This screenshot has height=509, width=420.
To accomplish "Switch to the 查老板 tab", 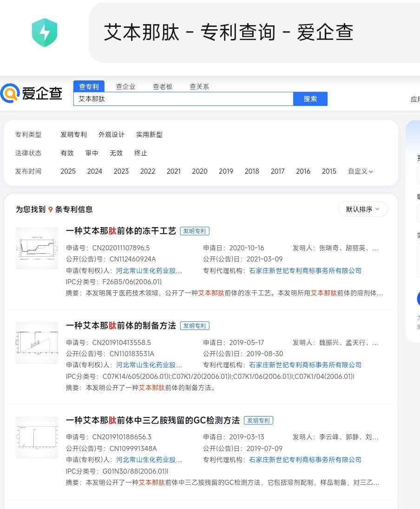I will click(x=163, y=86).
